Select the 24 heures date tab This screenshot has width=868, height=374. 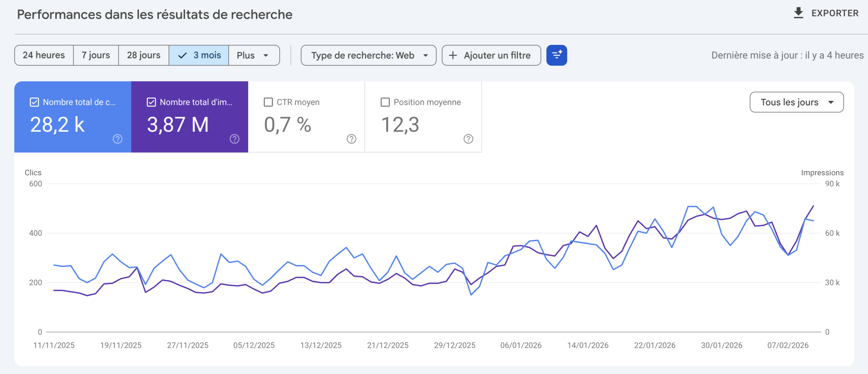click(x=44, y=55)
